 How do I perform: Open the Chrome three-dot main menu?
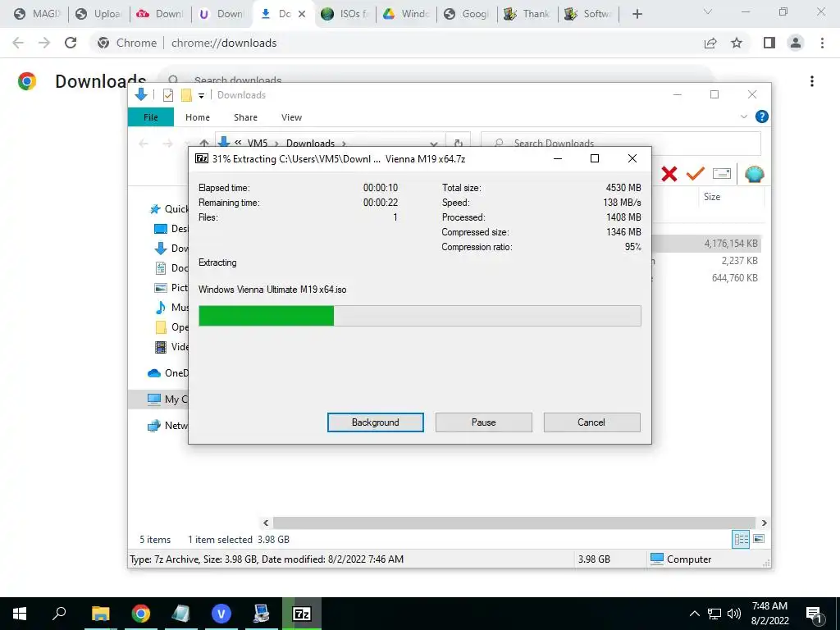point(822,43)
